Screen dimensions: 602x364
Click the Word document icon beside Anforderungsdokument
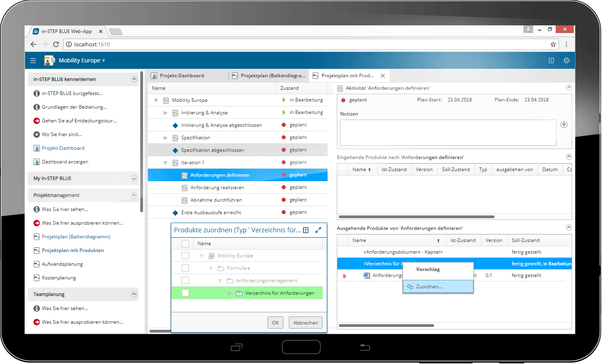click(x=366, y=275)
